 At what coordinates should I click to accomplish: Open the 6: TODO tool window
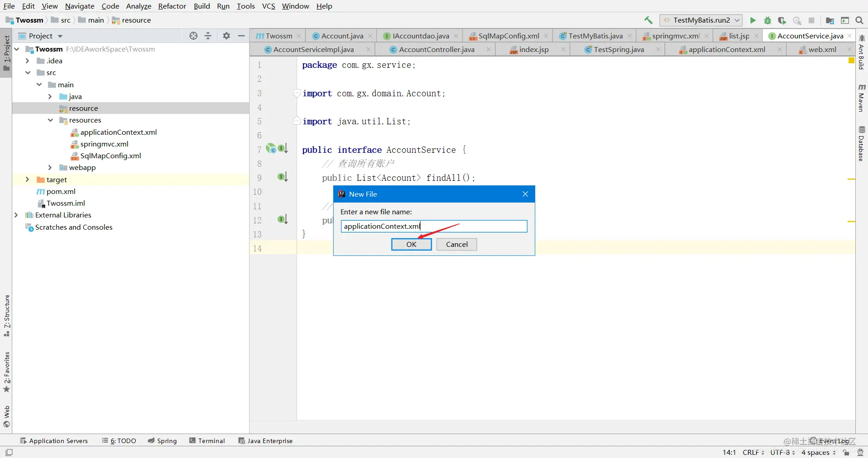click(x=119, y=441)
